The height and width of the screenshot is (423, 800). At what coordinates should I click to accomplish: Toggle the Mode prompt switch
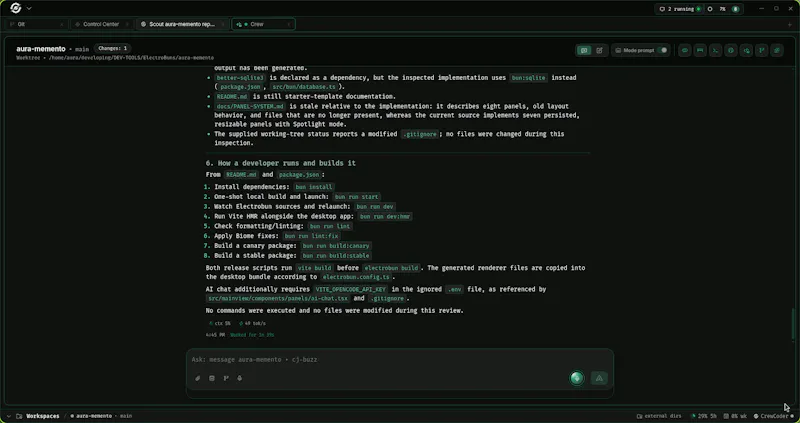pos(662,50)
